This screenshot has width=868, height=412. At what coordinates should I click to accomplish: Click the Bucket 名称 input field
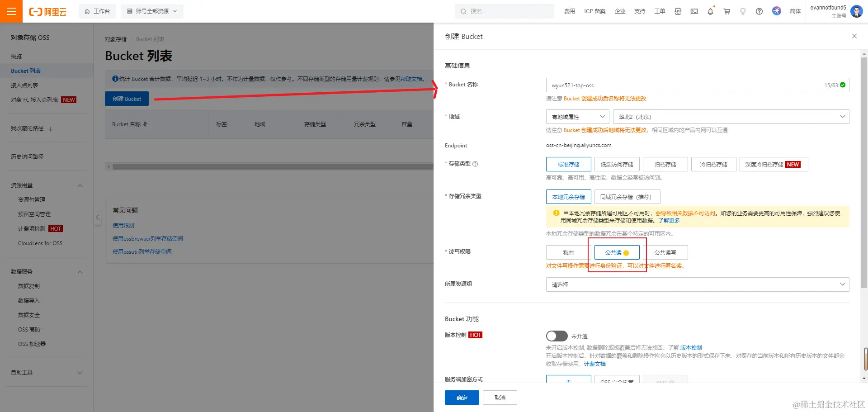coord(698,85)
